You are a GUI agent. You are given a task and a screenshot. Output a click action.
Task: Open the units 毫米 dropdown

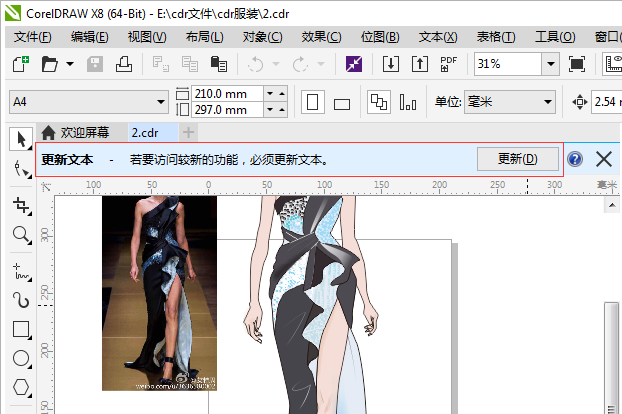510,102
